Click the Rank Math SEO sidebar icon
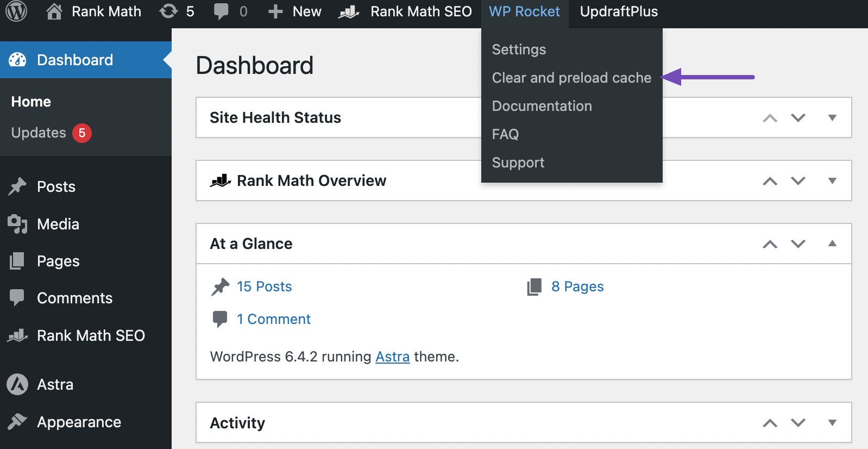 (x=17, y=335)
